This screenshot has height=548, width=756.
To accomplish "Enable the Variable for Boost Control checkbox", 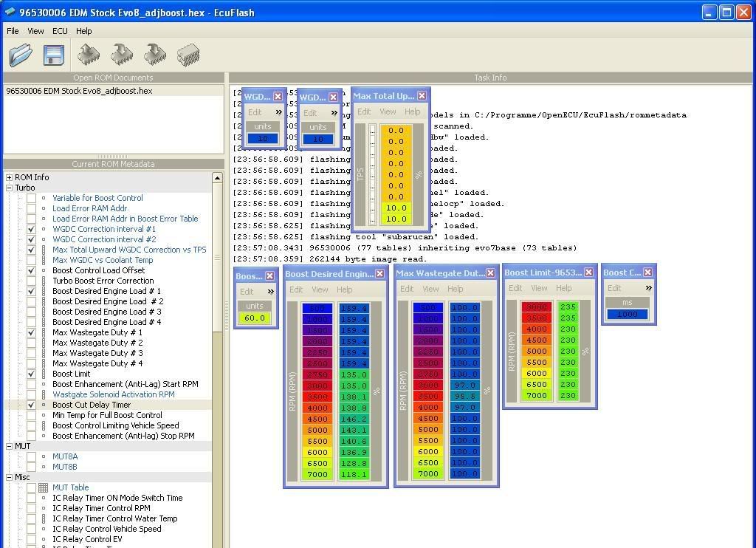I will [31, 198].
